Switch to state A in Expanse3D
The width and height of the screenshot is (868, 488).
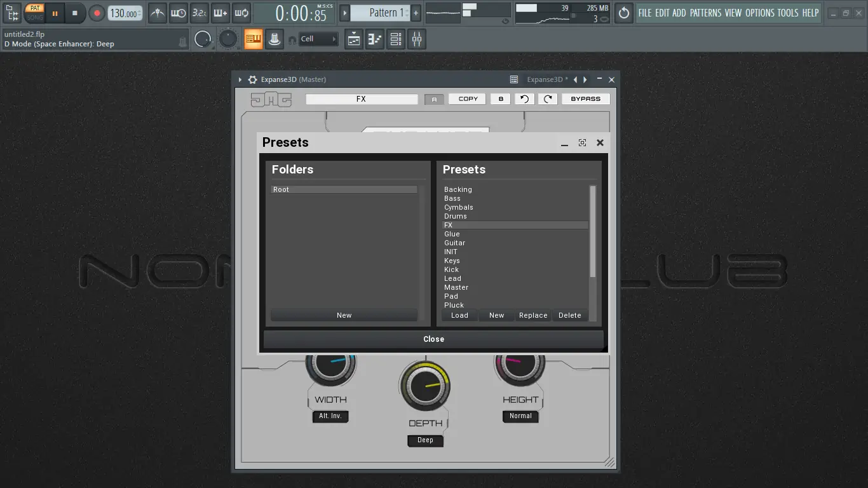pyautogui.click(x=434, y=99)
